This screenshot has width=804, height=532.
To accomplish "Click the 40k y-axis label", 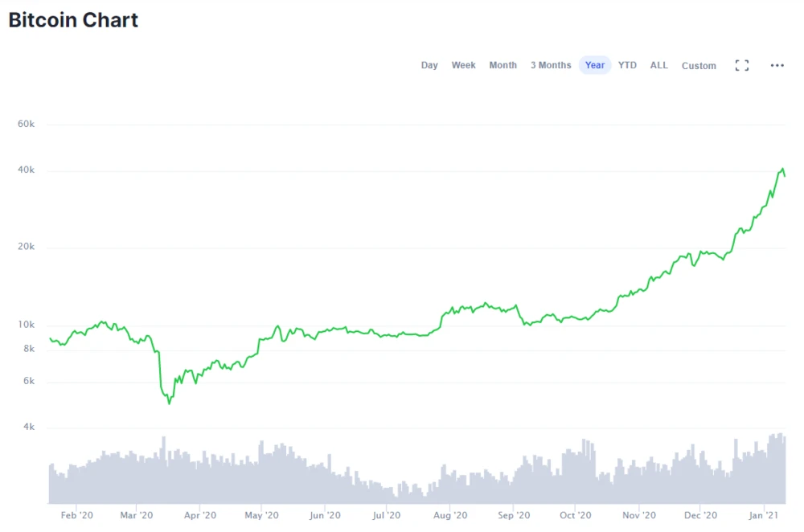I will [x=27, y=170].
